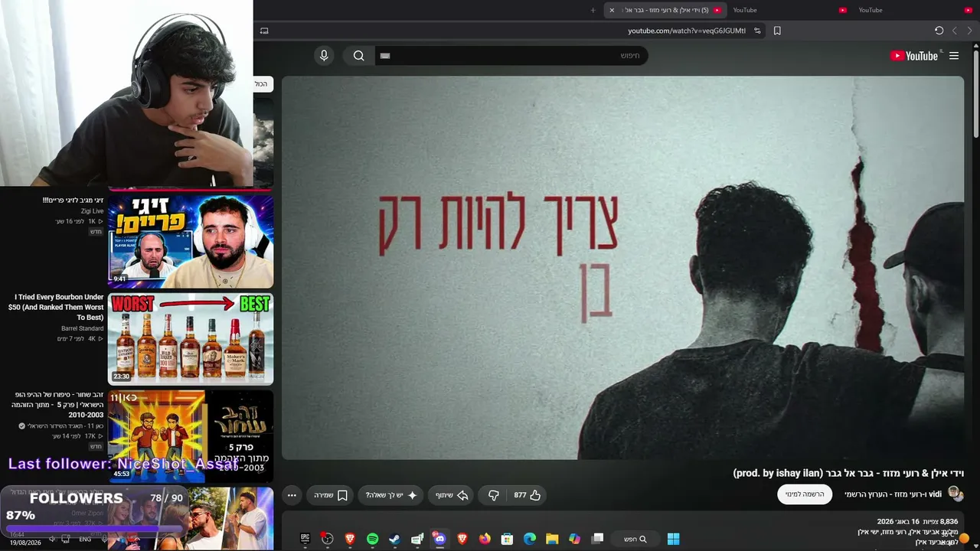Click the video title text with prod. by ishay ilan
The width and height of the screenshot is (980, 551).
click(848, 473)
